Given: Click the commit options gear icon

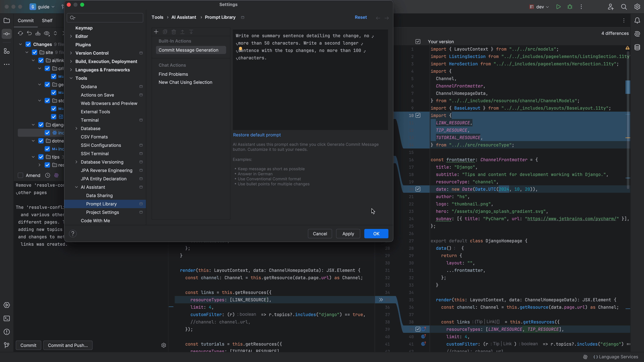Looking at the screenshot, I should click(x=164, y=345).
